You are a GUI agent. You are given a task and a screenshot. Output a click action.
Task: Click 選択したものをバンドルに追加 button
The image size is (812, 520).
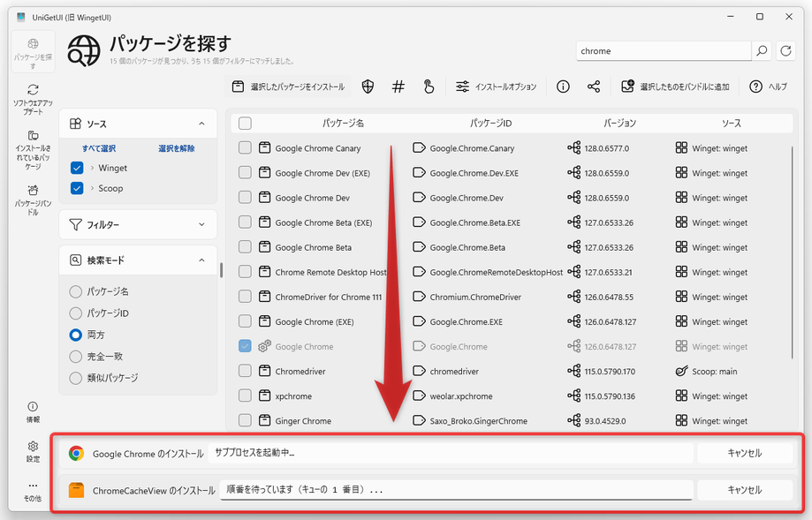click(x=675, y=87)
